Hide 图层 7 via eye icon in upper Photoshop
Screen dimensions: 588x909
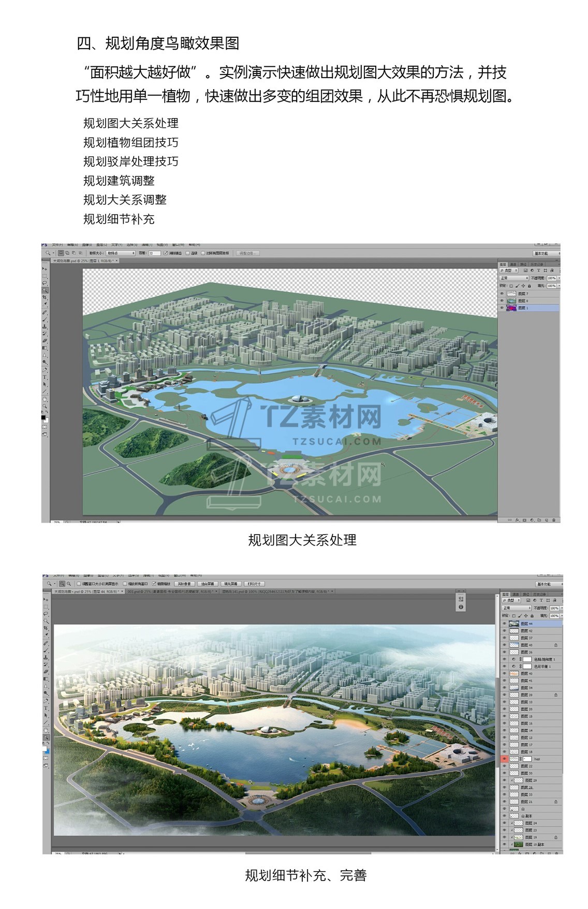pos(502,293)
